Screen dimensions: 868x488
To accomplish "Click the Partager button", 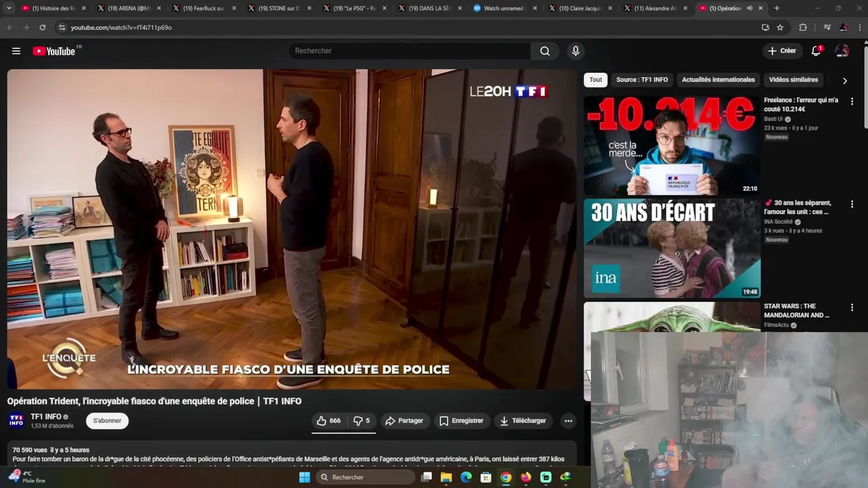I will [x=404, y=421].
